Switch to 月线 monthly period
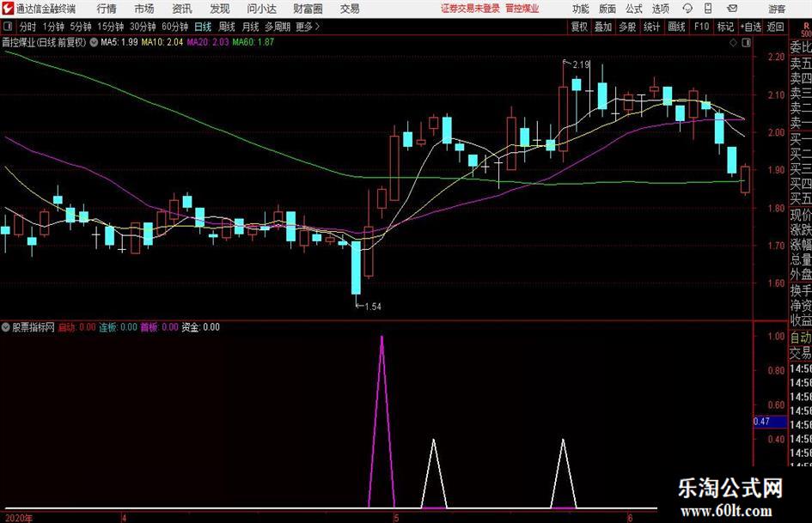Image resolution: width=812 pixels, height=523 pixels. coord(251,27)
